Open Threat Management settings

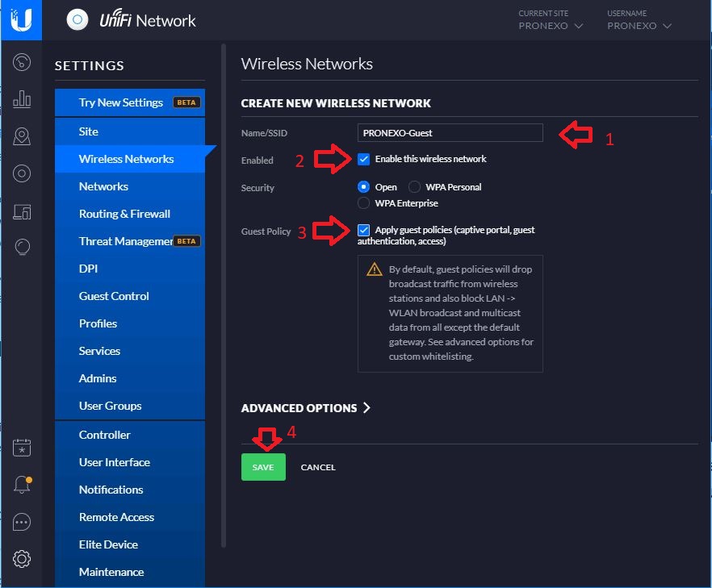click(130, 241)
